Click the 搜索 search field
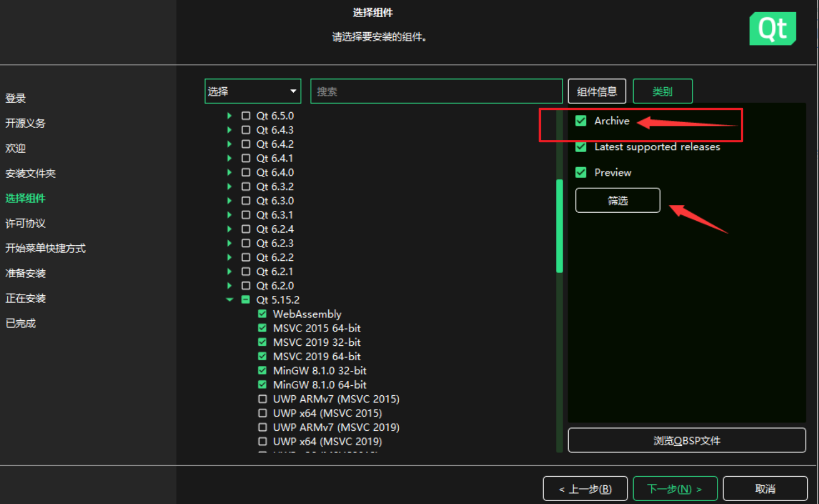The height and width of the screenshot is (504, 819). pyautogui.click(x=436, y=91)
